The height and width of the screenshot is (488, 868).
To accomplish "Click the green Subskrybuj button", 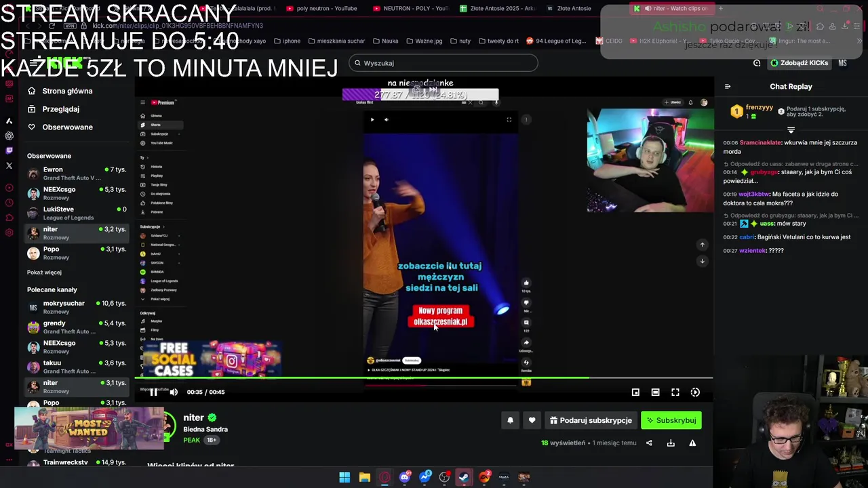I will (671, 420).
